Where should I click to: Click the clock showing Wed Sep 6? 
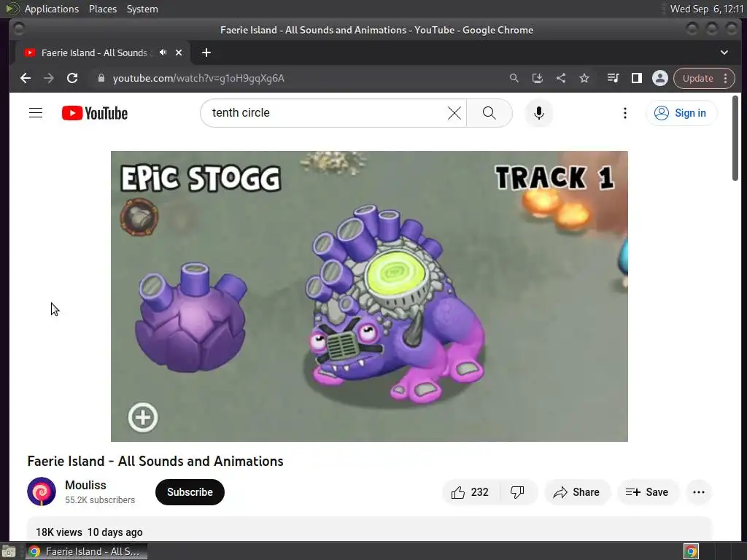(706, 9)
